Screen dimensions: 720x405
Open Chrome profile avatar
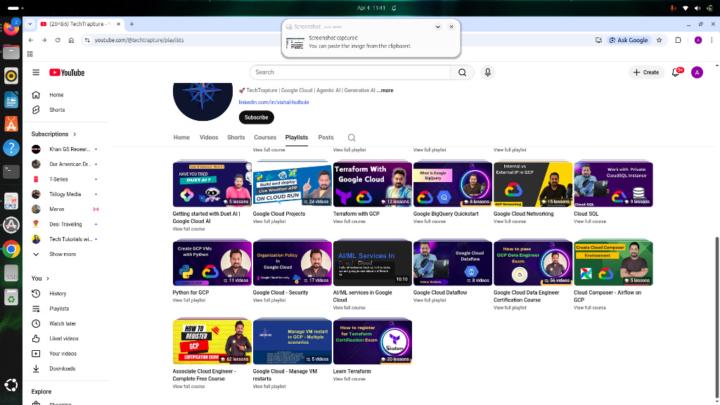point(698,40)
